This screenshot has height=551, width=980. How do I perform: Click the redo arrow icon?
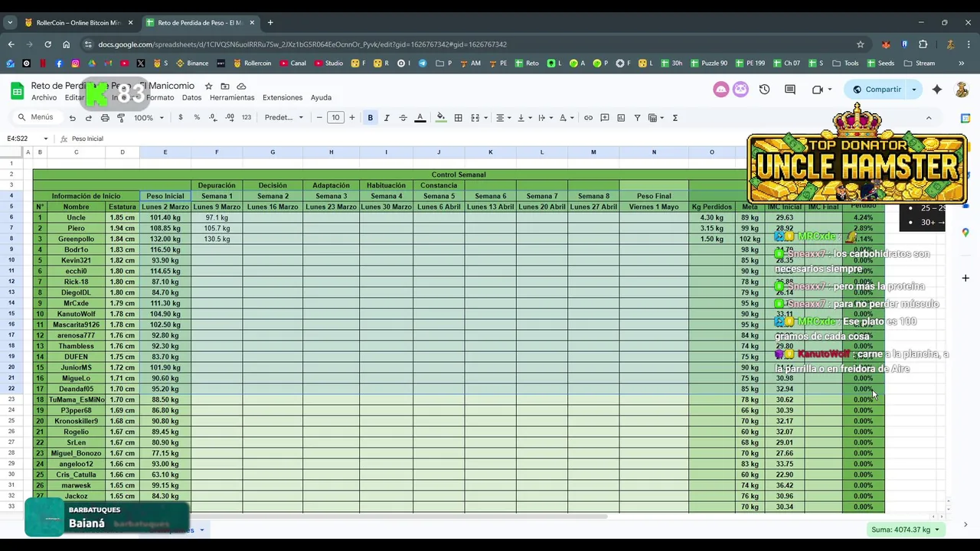[x=89, y=118]
